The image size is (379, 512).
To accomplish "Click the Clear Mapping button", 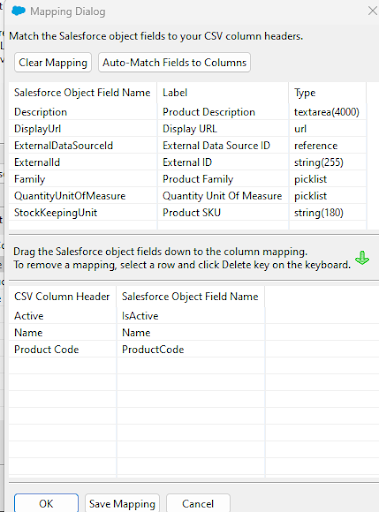I will point(53,62).
